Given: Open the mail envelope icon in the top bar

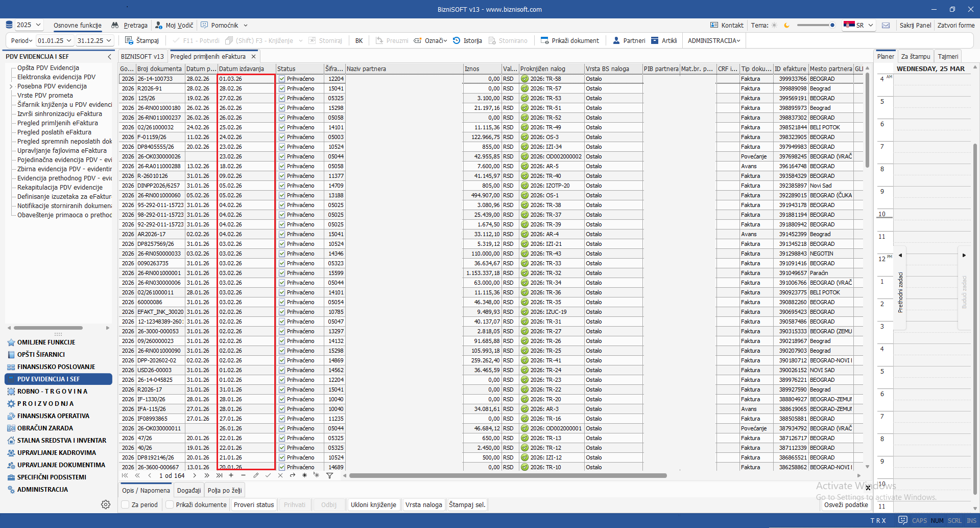Looking at the screenshot, I should [886, 25].
